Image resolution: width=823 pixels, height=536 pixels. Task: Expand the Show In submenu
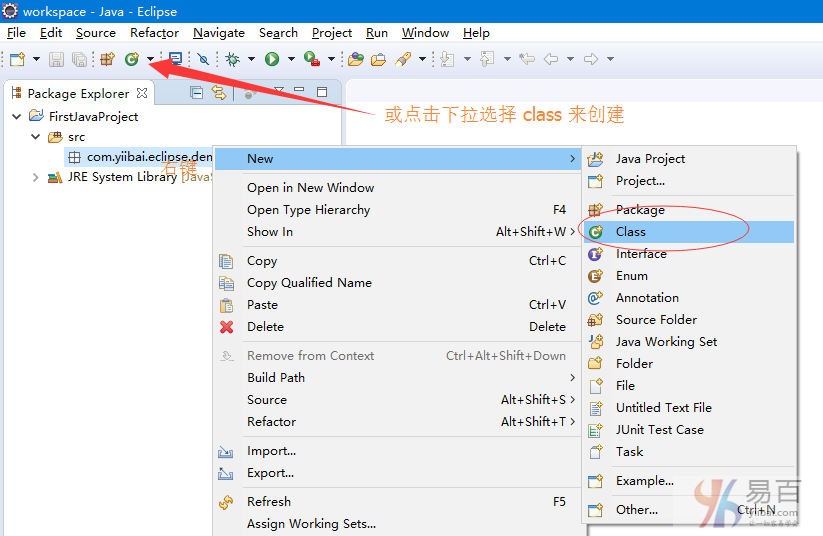click(397, 232)
